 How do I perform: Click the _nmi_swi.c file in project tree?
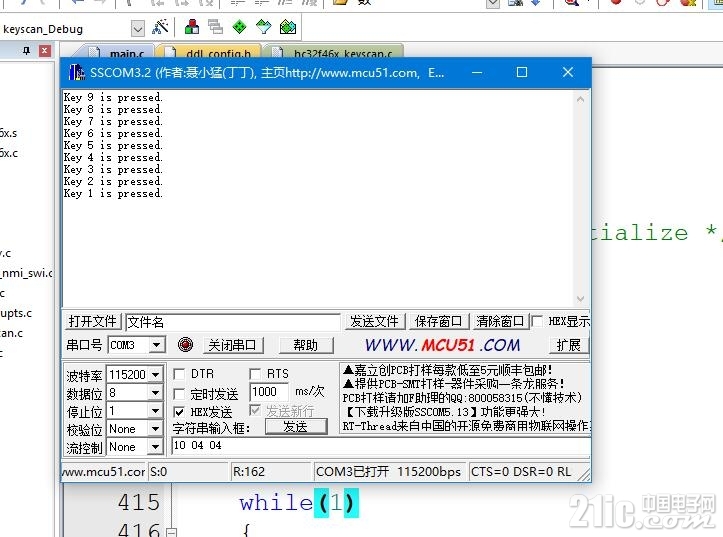click(27, 273)
